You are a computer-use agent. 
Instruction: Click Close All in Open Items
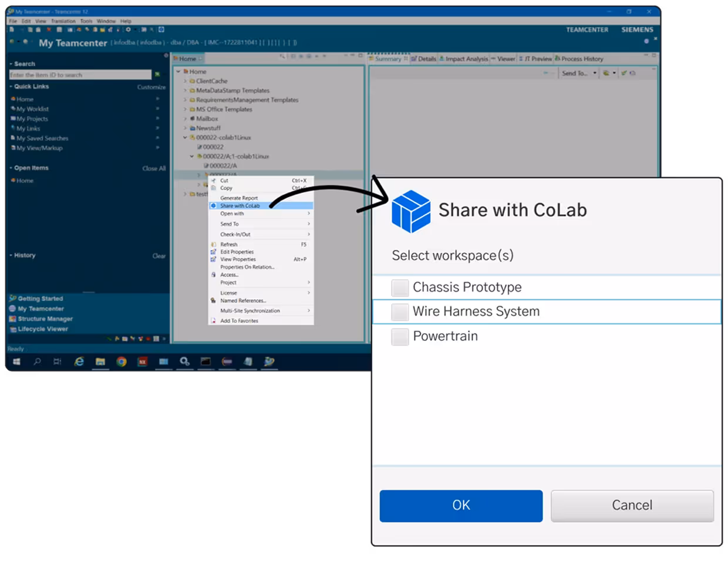pyautogui.click(x=154, y=168)
